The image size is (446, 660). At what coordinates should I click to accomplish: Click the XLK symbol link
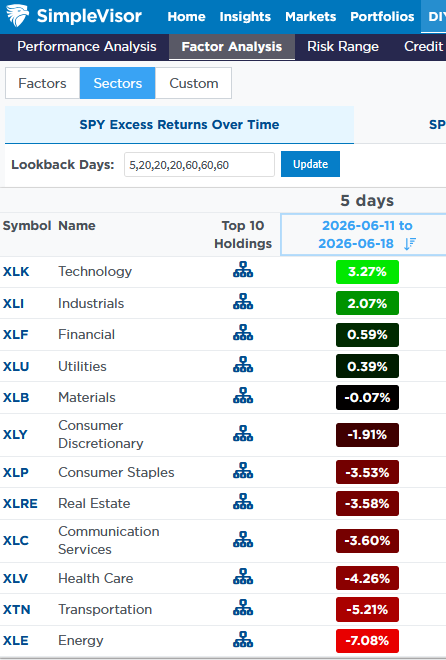(16, 271)
